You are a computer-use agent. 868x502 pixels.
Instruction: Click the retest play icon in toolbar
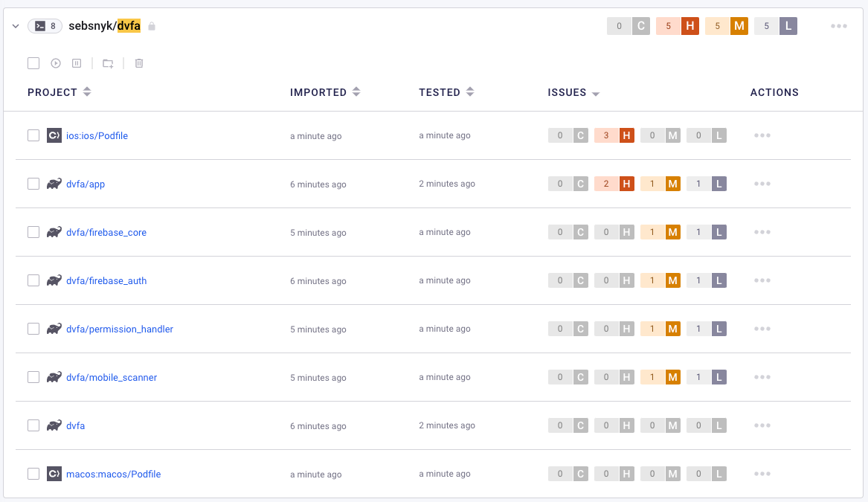pos(56,63)
